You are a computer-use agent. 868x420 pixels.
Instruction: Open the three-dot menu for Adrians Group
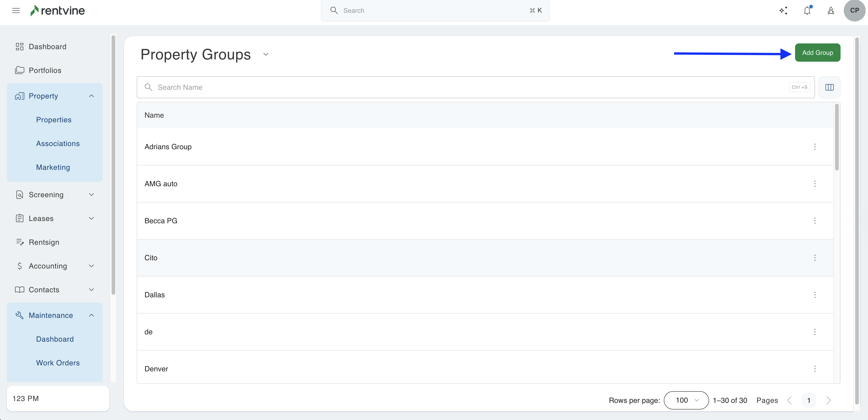(x=815, y=146)
